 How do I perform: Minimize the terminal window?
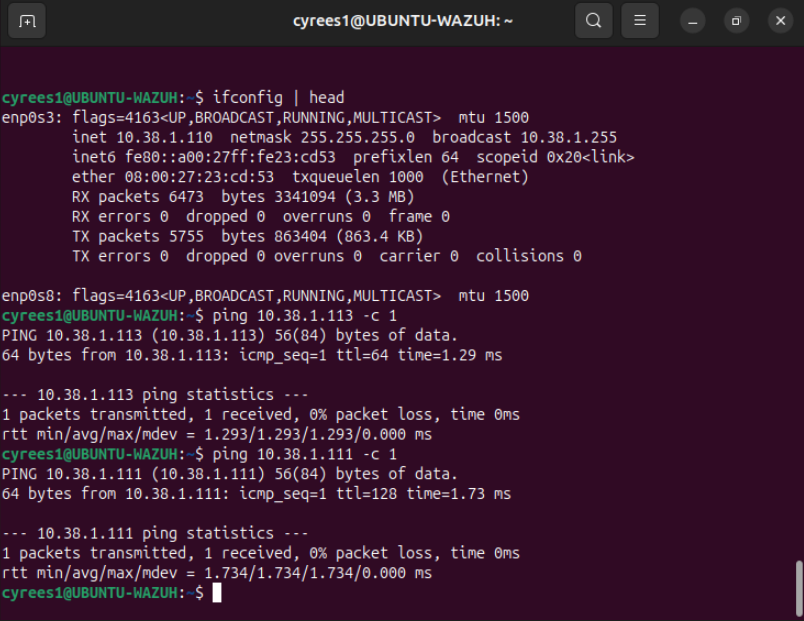coord(692,20)
